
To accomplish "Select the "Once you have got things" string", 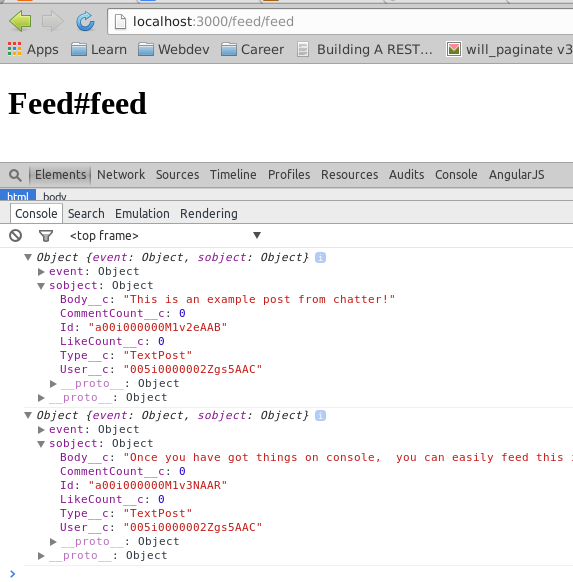I will [348, 457].
